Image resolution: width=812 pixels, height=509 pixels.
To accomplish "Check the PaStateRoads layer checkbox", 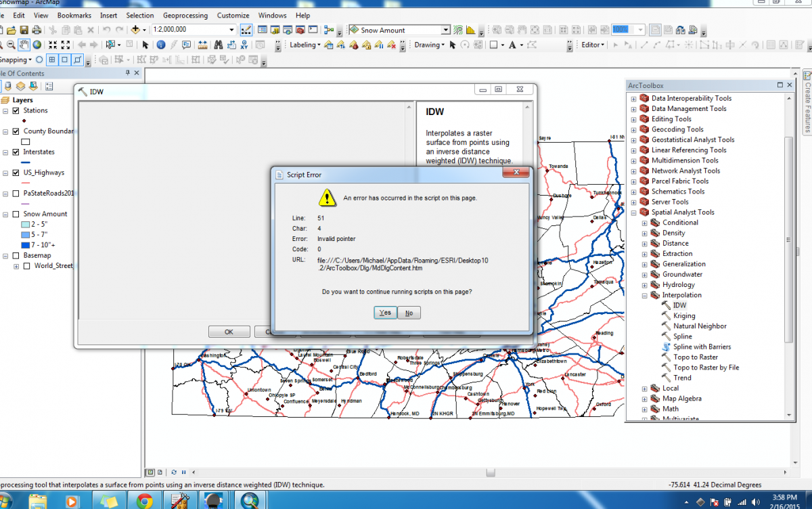I will coord(16,194).
